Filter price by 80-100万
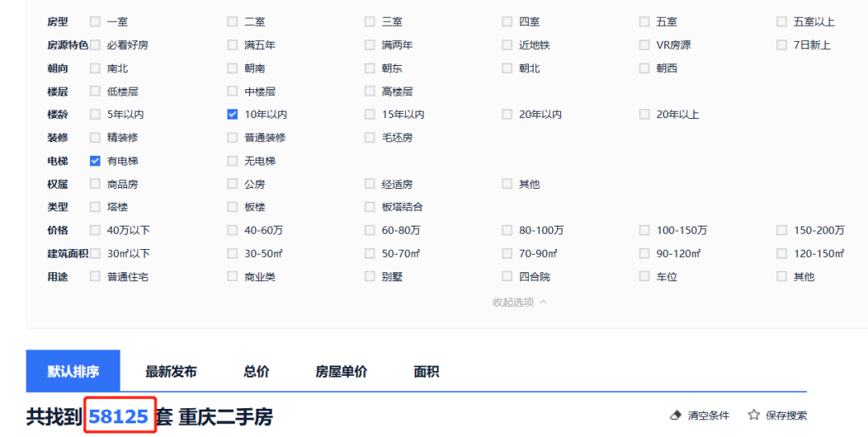This screenshot has width=868, height=437. [507, 230]
